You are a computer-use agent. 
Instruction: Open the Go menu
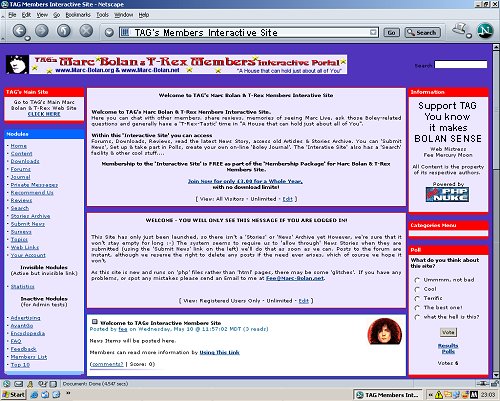pyautogui.click(x=56, y=15)
